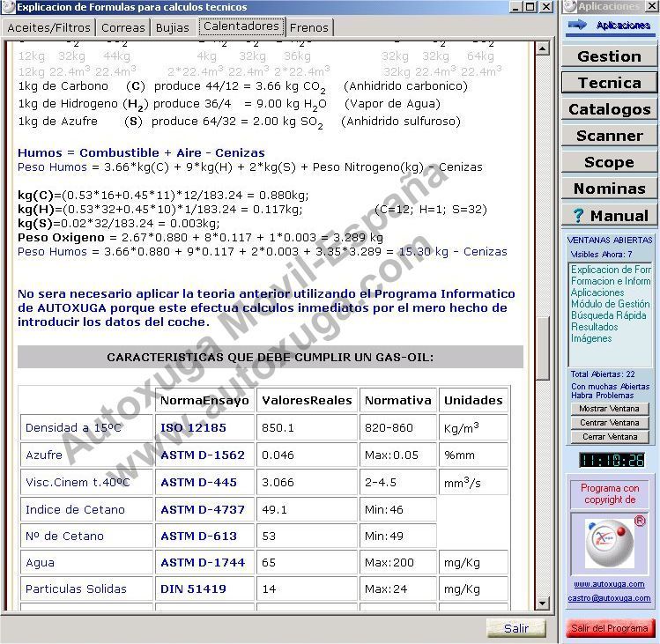Close the Aplicaciones side panel
660x644 pixels.
click(x=651, y=7)
